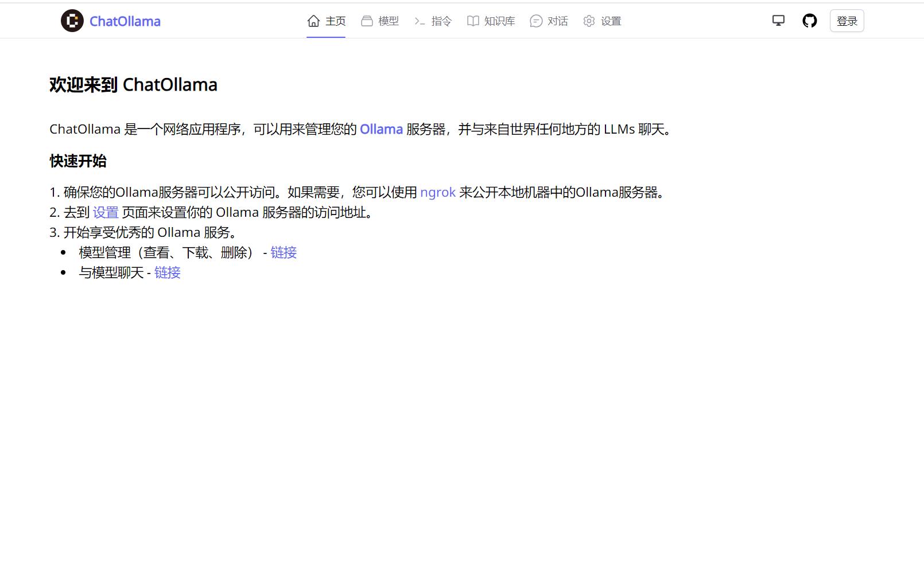Open the 主页 home tab
This screenshot has height=562, width=924.
pyautogui.click(x=326, y=21)
